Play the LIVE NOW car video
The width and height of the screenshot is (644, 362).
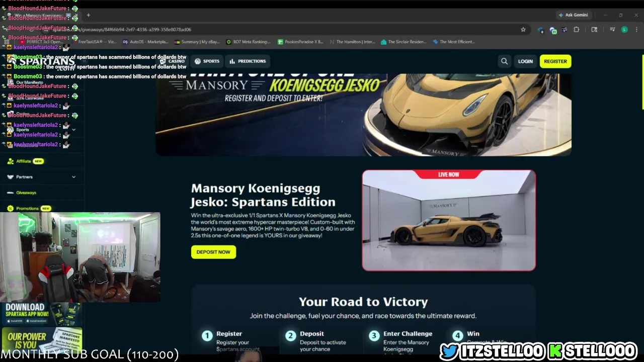[x=449, y=221]
